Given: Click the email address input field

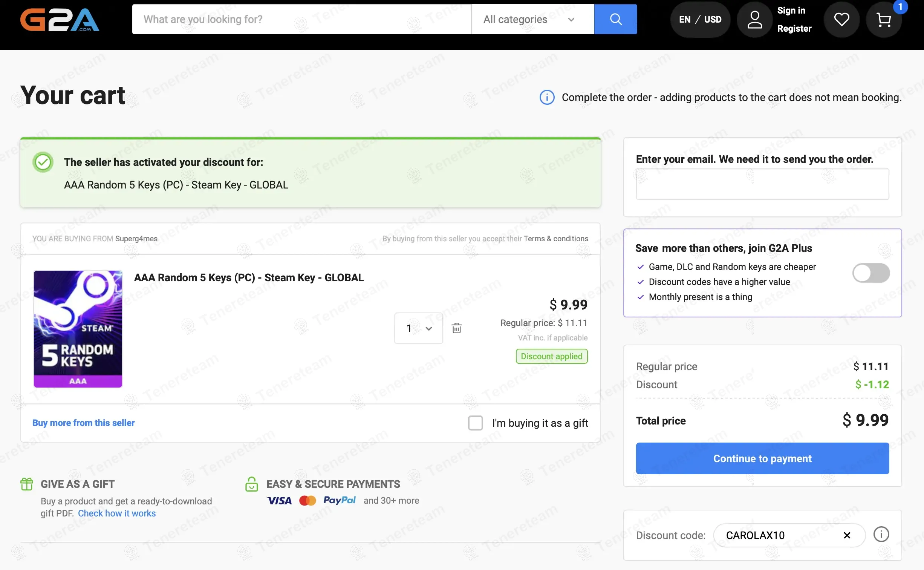Looking at the screenshot, I should click(762, 184).
